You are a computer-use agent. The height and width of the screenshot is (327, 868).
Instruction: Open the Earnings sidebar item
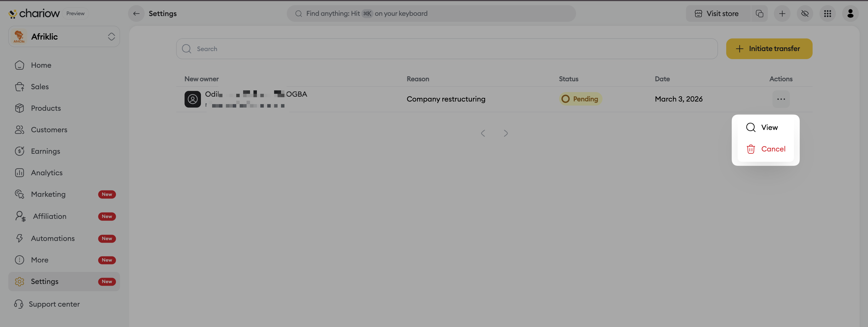coord(45,151)
